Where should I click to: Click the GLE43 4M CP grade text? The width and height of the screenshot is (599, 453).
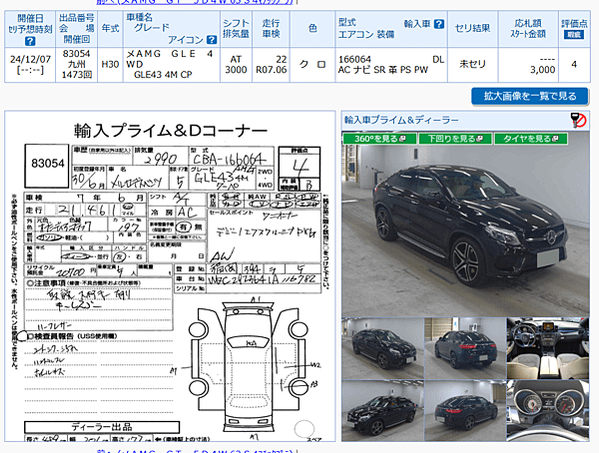pos(163,75)
